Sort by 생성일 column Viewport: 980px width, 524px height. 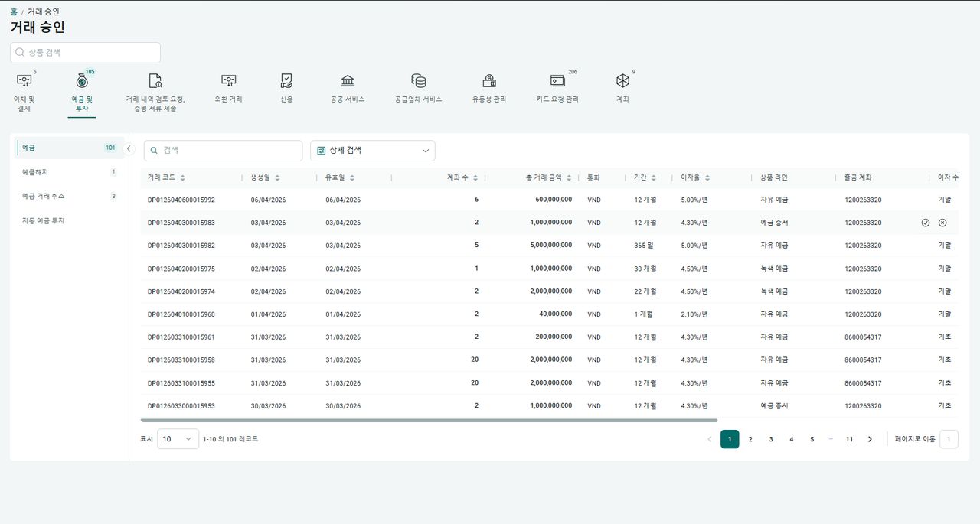coord(277,177)
